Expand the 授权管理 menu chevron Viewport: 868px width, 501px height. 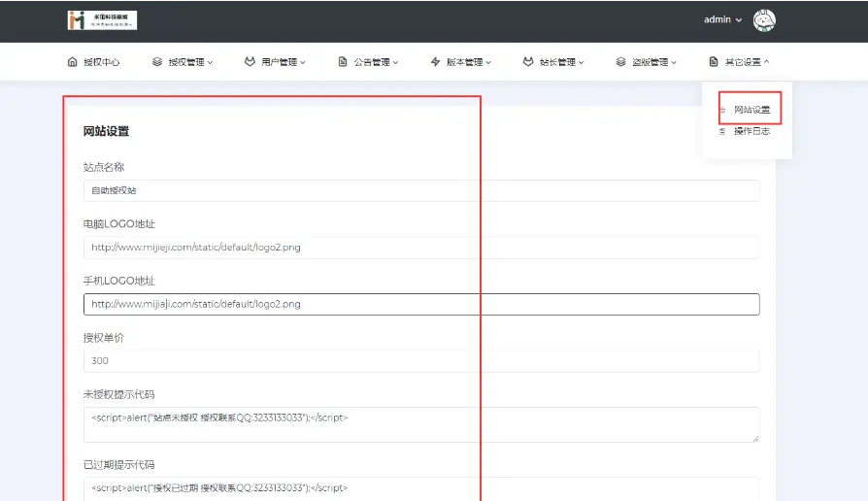[x=210, y=62]
